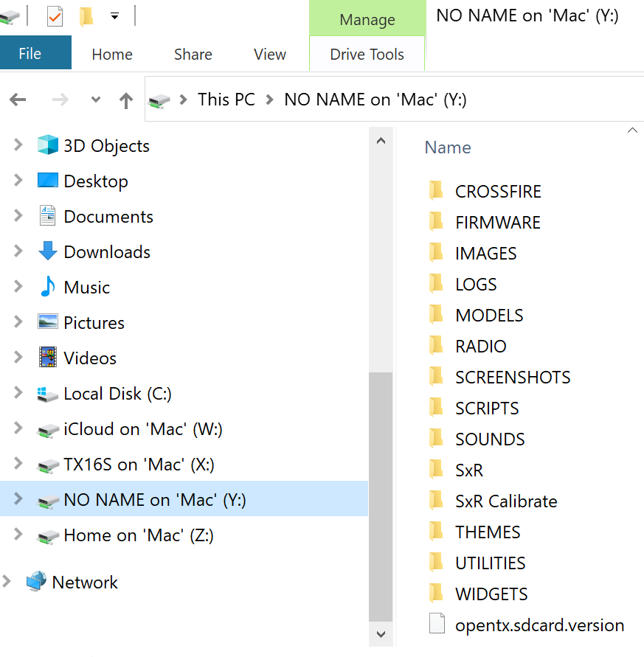Open the Network icon in the sidebar
Screen dimensions: 644x657
pos(84,582)
